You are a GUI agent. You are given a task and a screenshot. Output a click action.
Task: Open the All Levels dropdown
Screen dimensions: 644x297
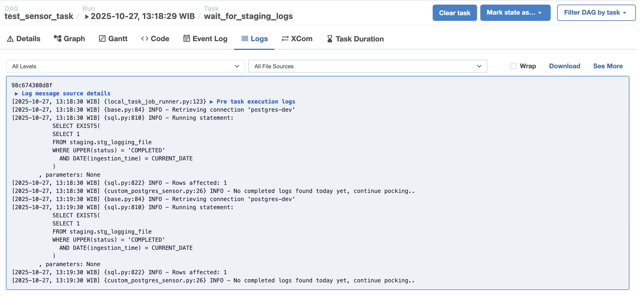click(x=125, y=66)
